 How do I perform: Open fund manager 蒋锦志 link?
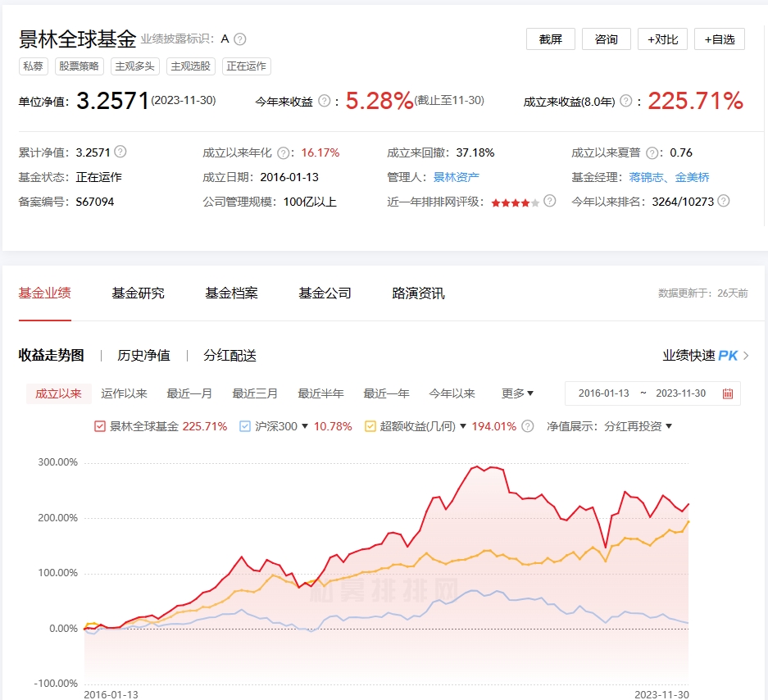(646, 177)
